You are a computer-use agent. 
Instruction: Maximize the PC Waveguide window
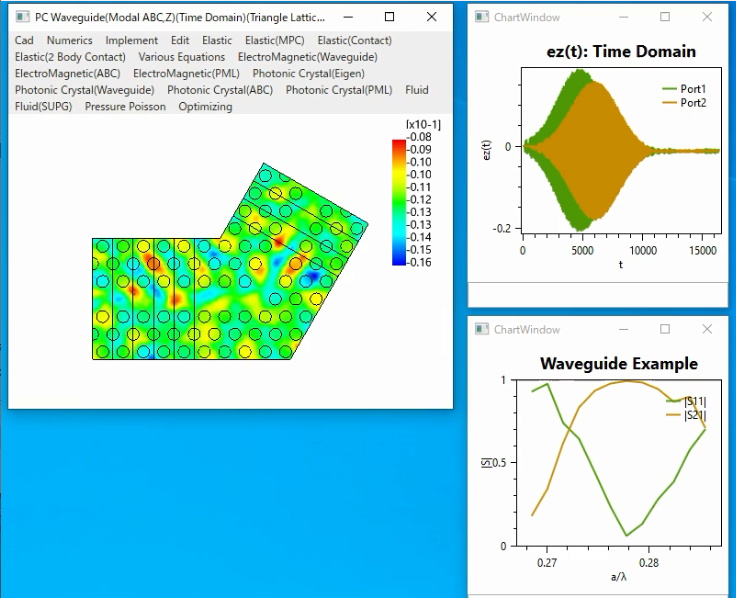(389, 17)
